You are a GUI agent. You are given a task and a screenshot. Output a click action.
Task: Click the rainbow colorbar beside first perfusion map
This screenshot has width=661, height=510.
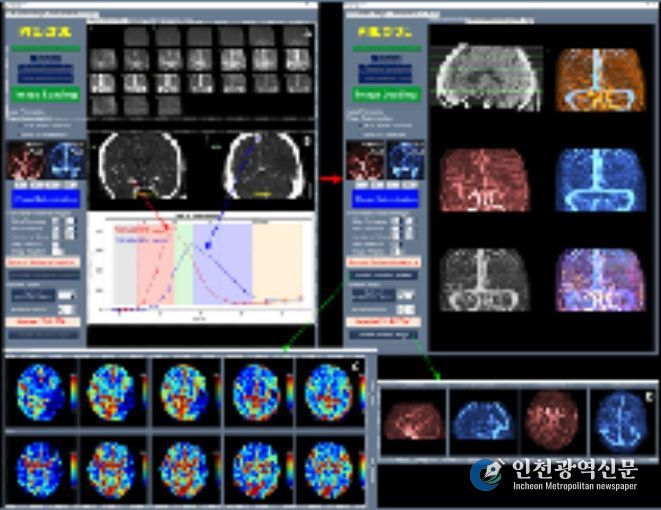point(72,391)
